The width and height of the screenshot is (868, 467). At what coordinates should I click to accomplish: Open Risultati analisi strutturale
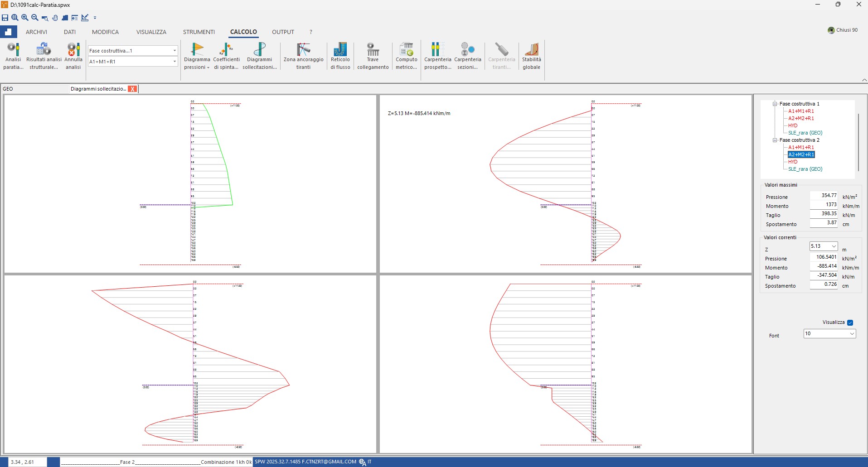click(44, 56)
